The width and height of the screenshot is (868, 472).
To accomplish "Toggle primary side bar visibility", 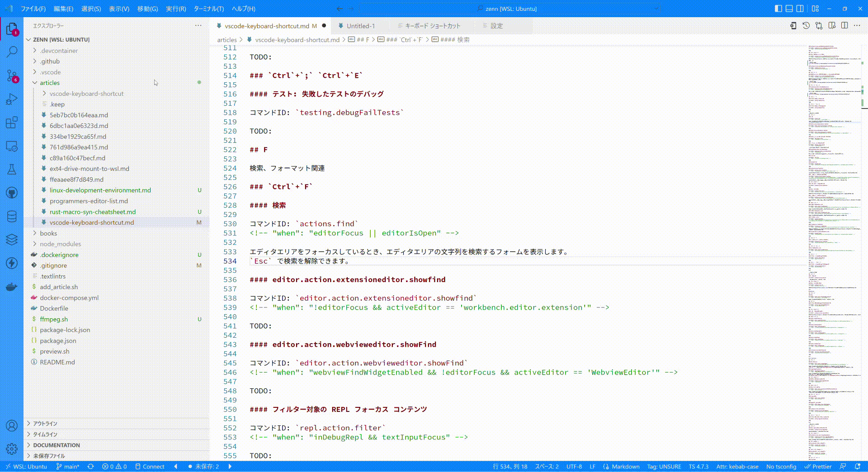I will [x=778, y=9].
